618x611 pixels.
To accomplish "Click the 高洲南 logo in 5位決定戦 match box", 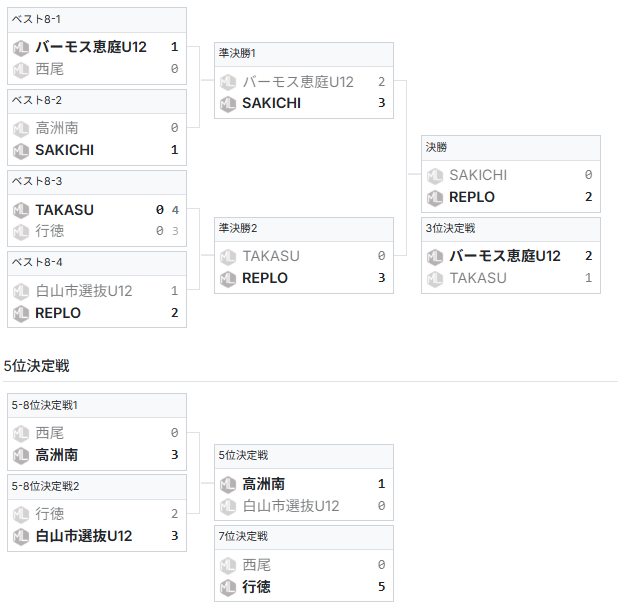I will coord(227,484).
